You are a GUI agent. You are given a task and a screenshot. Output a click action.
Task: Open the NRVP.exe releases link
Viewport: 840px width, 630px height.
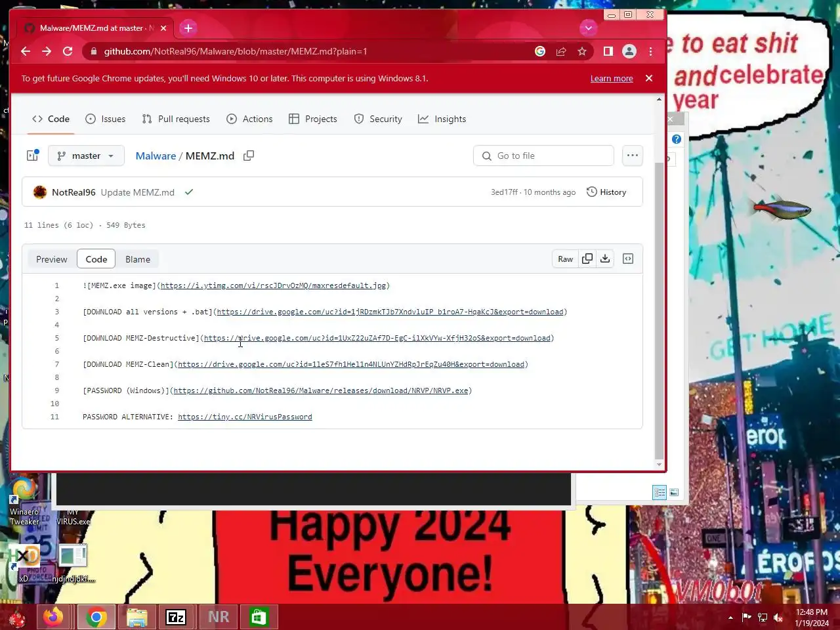[321, 390]
